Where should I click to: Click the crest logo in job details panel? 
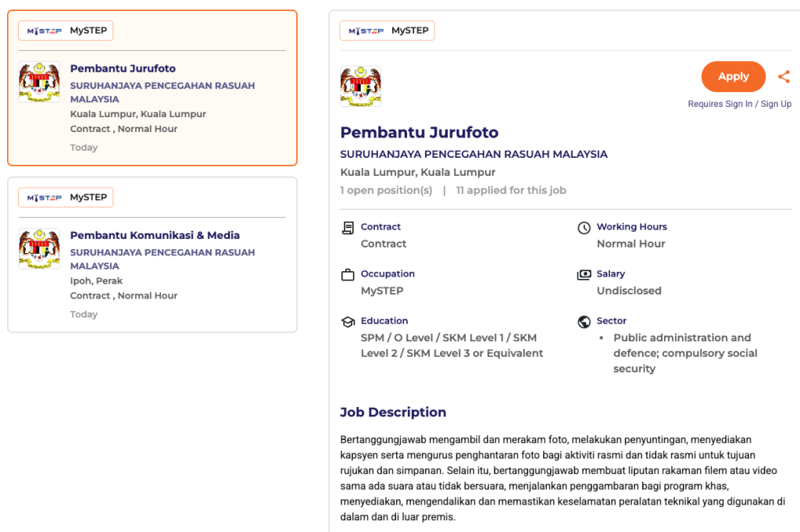[360, 87]
